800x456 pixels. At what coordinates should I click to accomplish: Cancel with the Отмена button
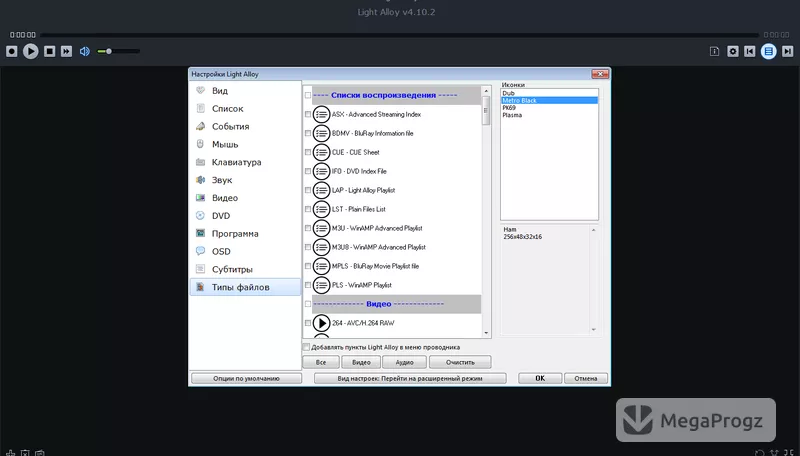pyautogui.click(x=586, y=378)
